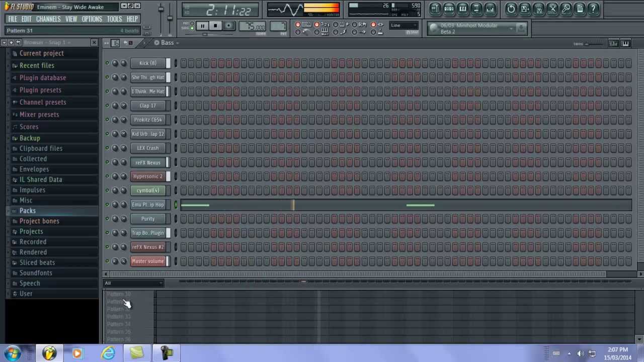The width and height of the screenshot is (644, 362).
Task: Open the media player taskbar icon
Action: (77, 353)
